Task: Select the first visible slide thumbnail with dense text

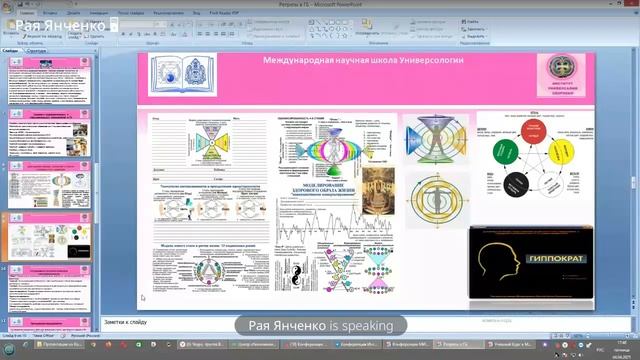Action: click(x=49, y=81)
